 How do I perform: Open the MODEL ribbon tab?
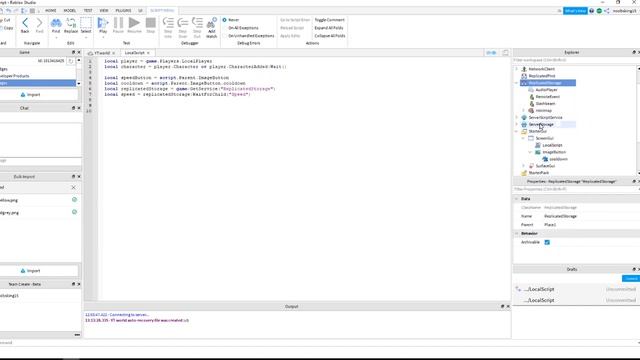pyautogui.click(x=69, y=10)
